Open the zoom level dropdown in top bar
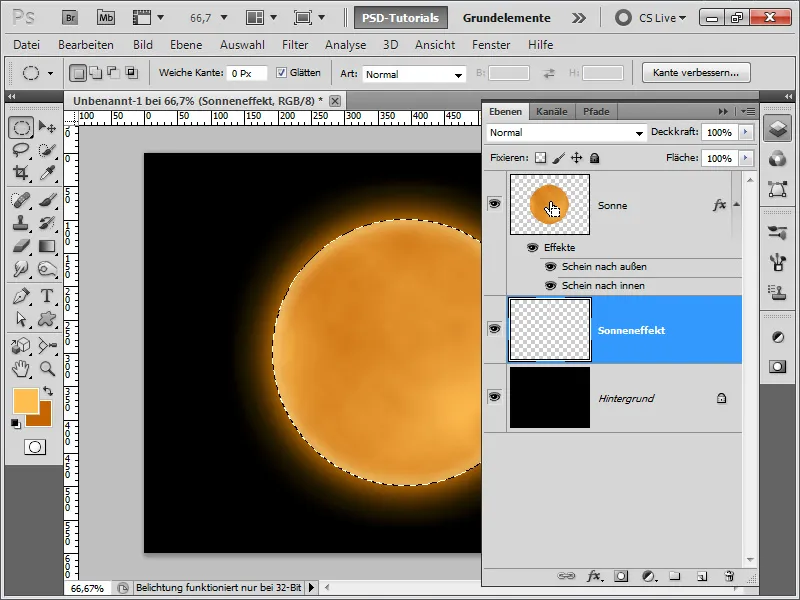The width and height of the screenshot is (800, 600). pos(223,18)
